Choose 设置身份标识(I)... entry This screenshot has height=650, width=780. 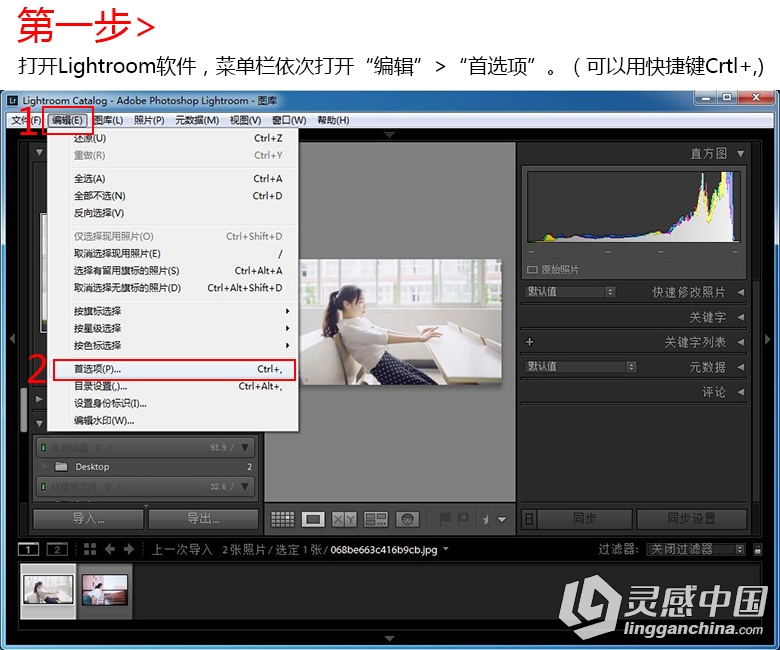174,403
